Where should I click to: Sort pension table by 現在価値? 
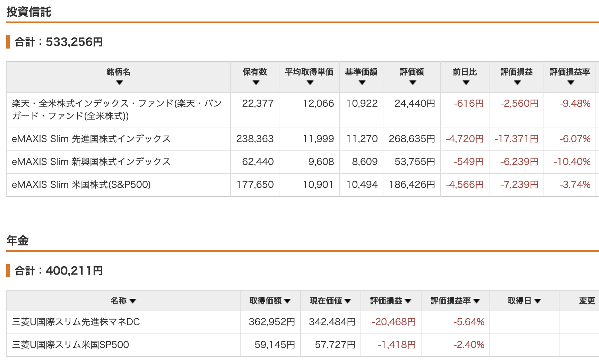348,301
